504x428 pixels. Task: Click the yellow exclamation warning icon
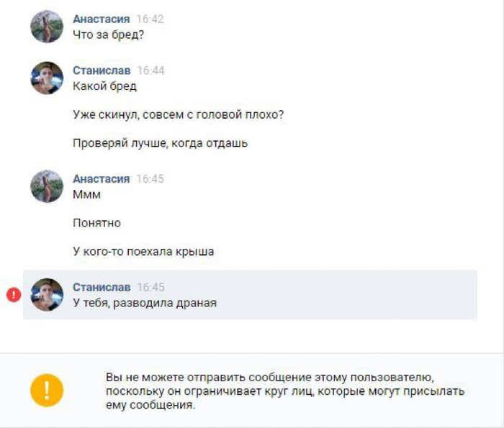tap(47, 391)
